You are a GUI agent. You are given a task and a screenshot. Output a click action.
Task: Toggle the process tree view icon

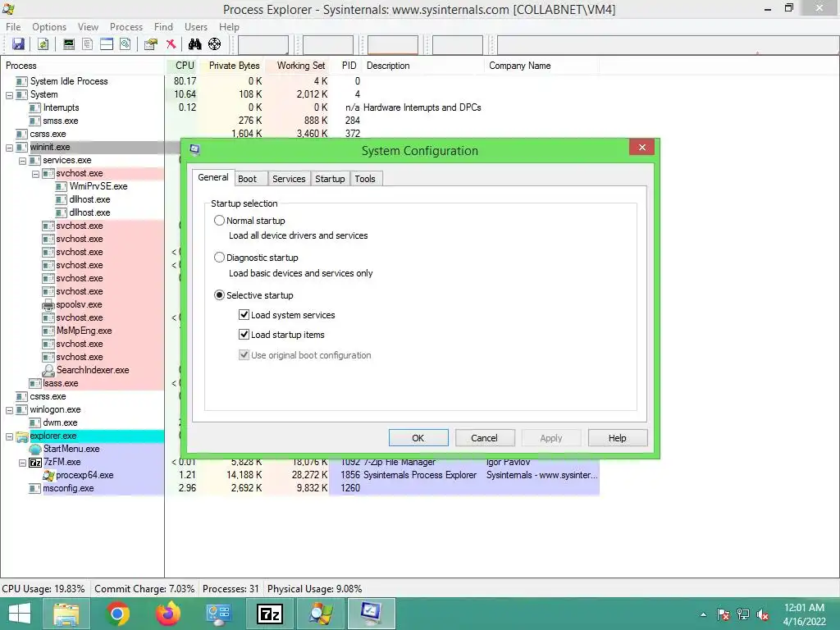pyautogui.click(x=87, y=44)
